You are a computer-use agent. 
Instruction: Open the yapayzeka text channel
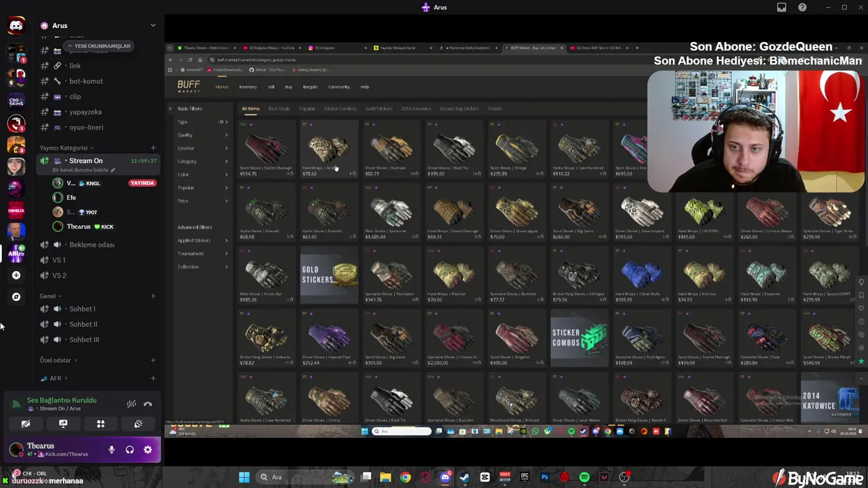pyautogui.click(x=98, y=112)
